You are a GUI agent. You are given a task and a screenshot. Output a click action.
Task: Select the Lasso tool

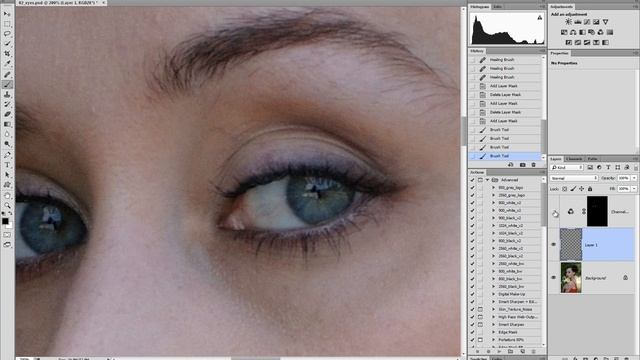coord(7,34)
